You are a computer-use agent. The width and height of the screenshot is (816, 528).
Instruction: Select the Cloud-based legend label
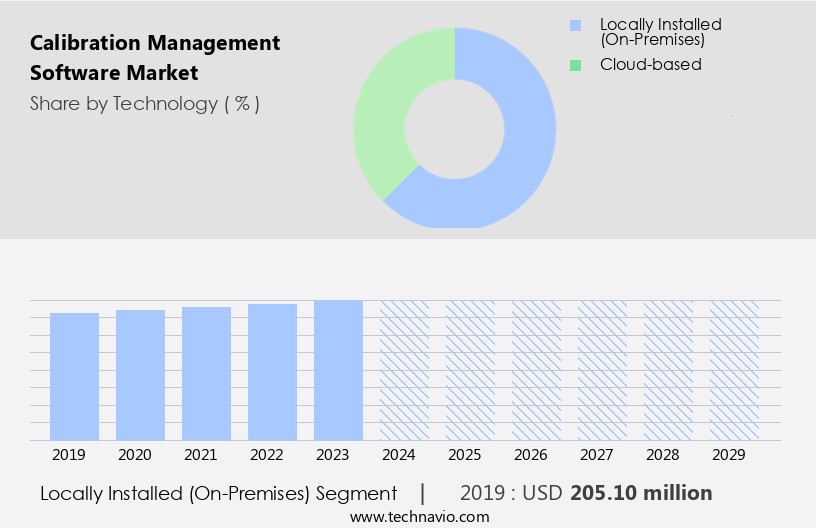point(650,65)
